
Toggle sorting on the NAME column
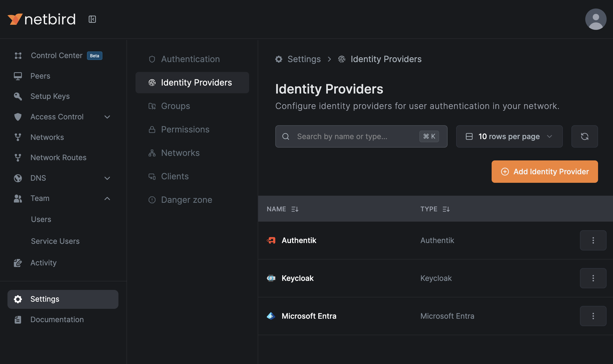pos(295,209)
